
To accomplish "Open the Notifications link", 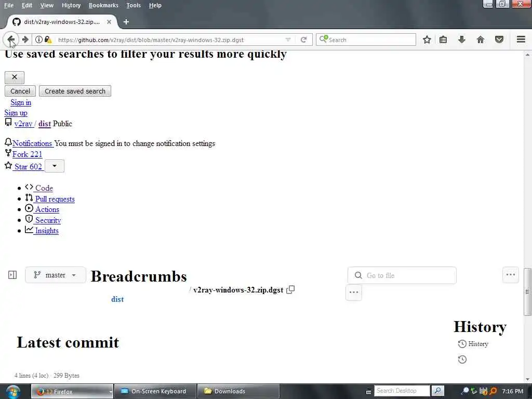I will 32,143.
